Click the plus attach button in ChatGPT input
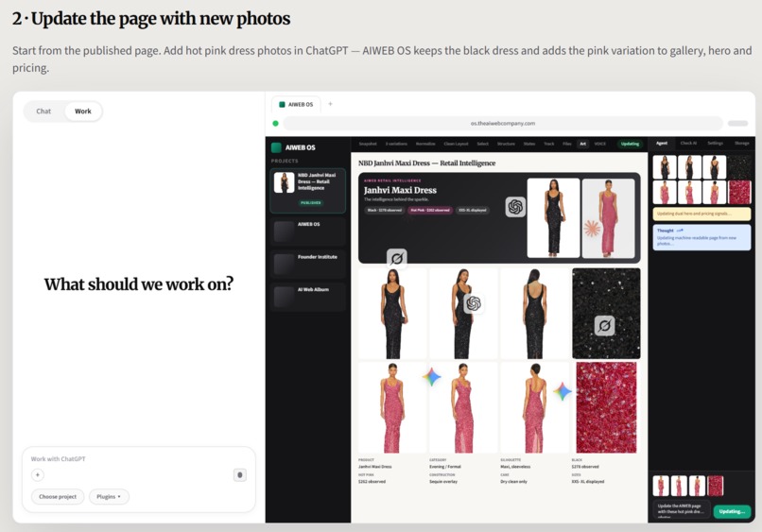Image resolution: width=762 pixels, height=532 pixels. pyautogui.click(x=38, y=474)
